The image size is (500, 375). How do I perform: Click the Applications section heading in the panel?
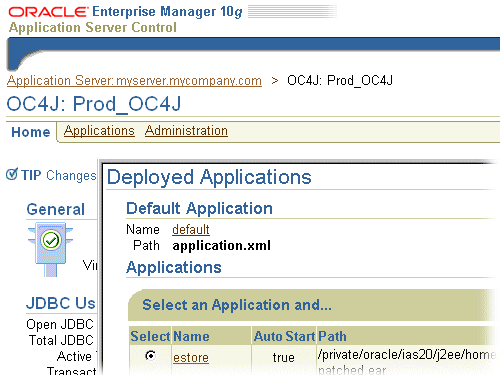coord(174,267)
